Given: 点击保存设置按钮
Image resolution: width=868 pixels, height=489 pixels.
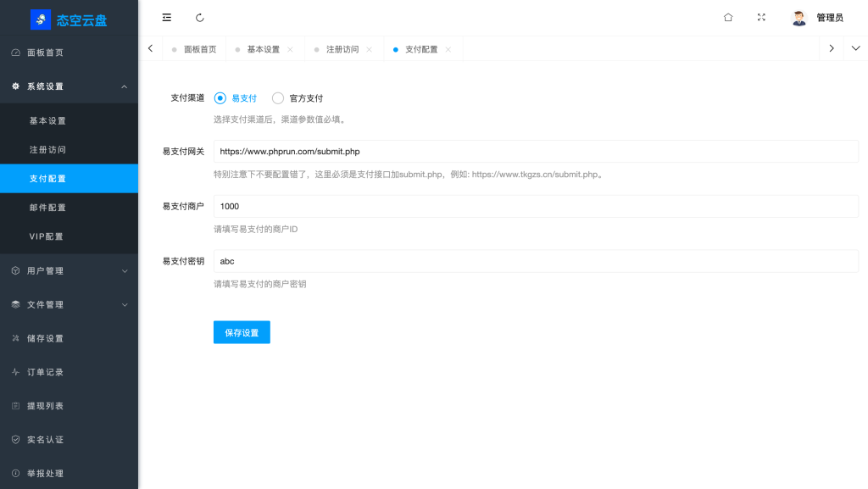Looking at the screenshot, I should (242, 331).
